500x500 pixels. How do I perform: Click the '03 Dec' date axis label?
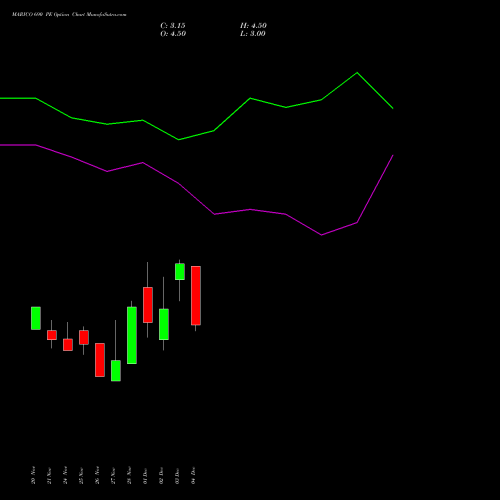(177, 475)
